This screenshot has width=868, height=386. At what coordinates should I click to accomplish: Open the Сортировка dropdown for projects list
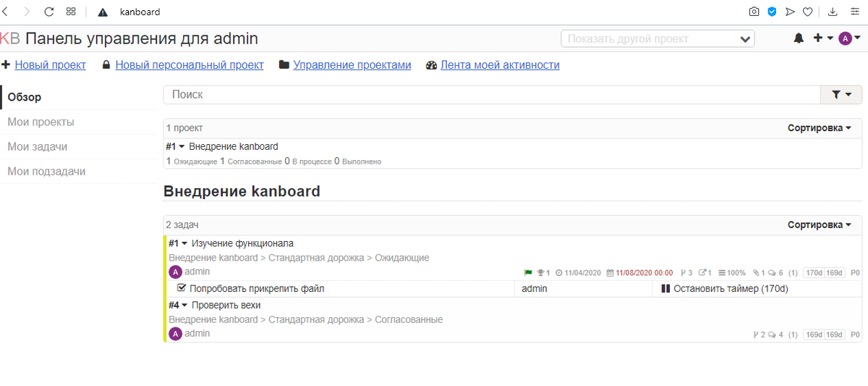(x=820, y=128)
